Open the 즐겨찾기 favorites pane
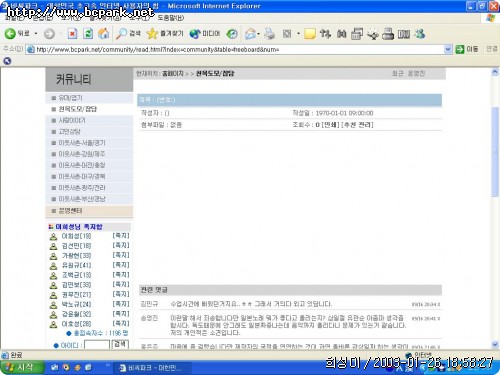Viewport: 500px width, 375px height. 165,34
